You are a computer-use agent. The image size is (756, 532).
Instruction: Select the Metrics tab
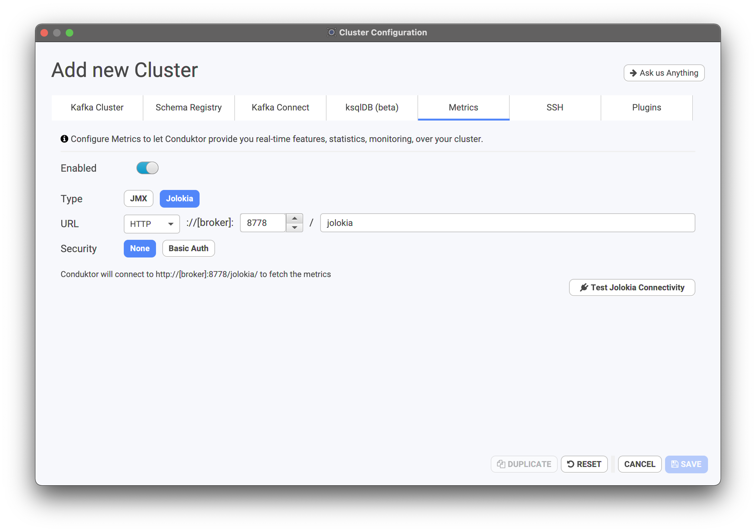coord(463,108)
